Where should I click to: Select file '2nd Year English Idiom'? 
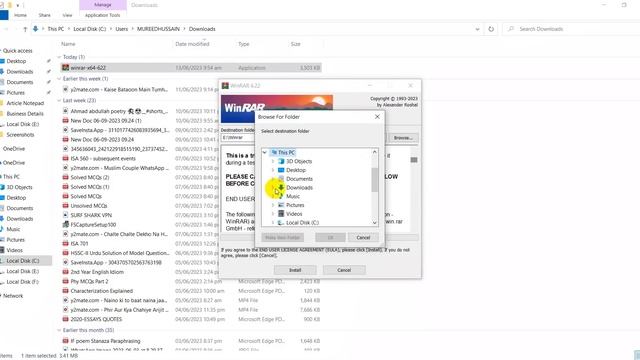tap(97, 272)
